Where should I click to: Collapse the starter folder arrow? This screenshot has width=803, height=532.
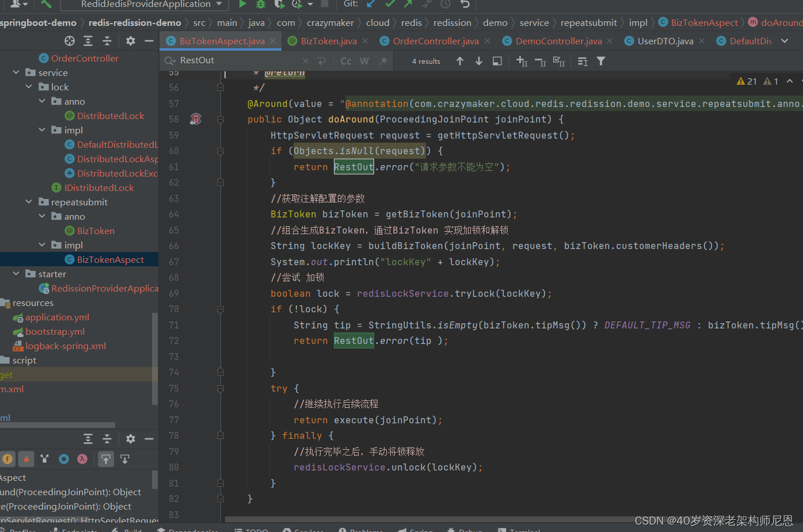point(16,274)
